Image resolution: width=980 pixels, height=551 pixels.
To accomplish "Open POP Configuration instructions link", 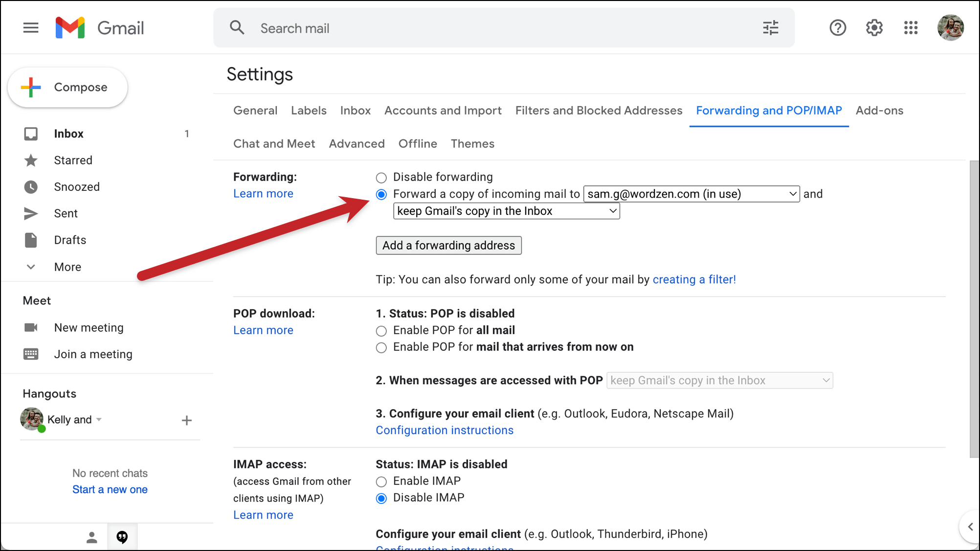I will click(x=445, y=430).
